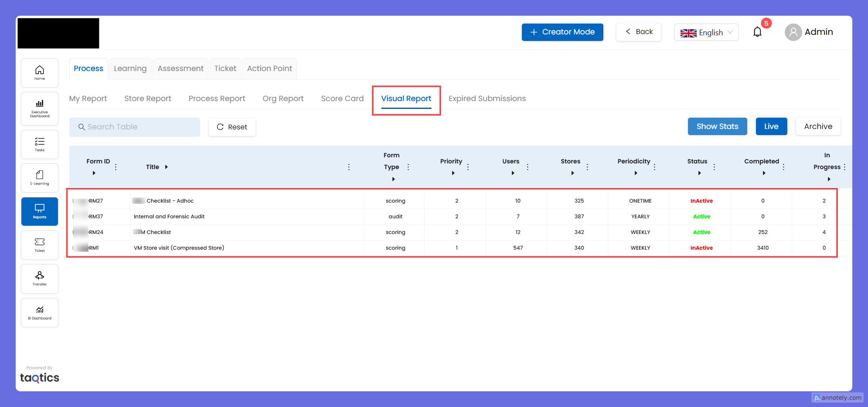Click the Reset button

click(x=232, y=127)
